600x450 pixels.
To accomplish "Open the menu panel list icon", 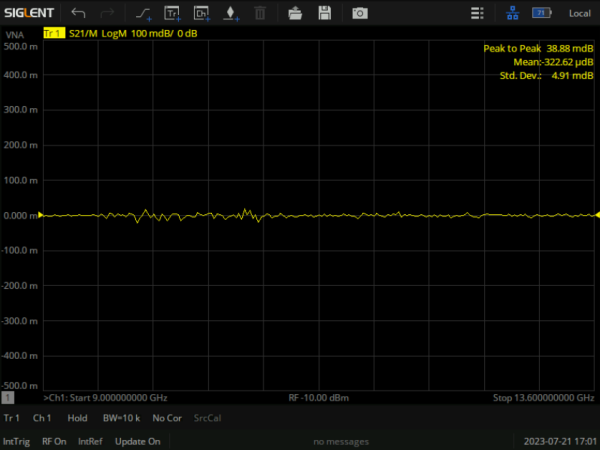I will 479,13.
